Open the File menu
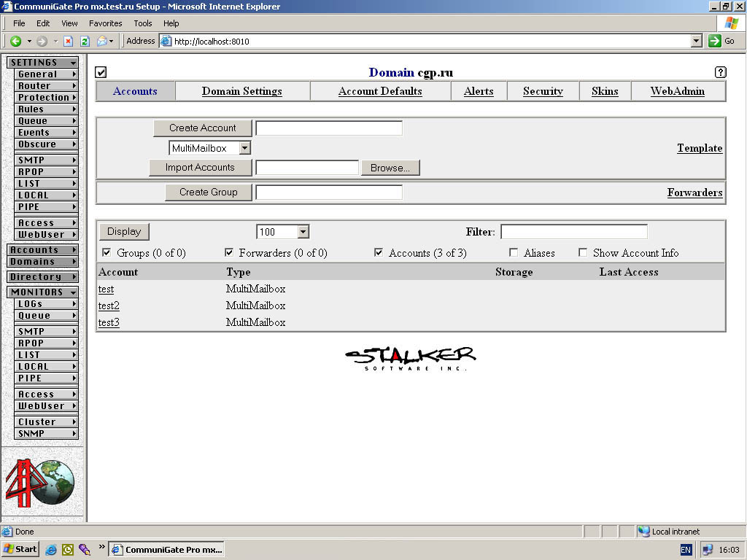 click(x=19, y=23)
